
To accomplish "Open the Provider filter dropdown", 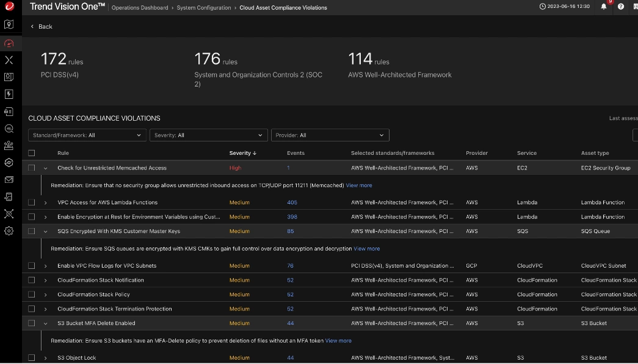I will point(330,135).
